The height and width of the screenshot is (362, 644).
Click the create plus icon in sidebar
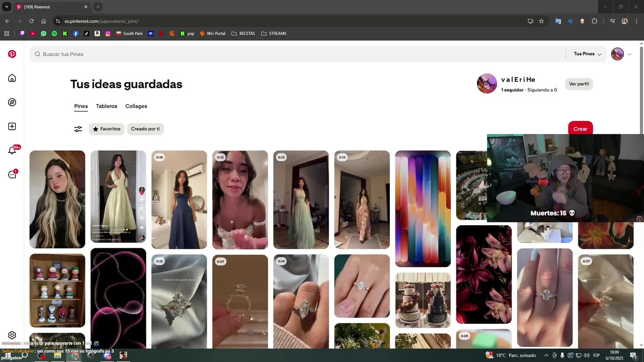(x=12, y=126)
